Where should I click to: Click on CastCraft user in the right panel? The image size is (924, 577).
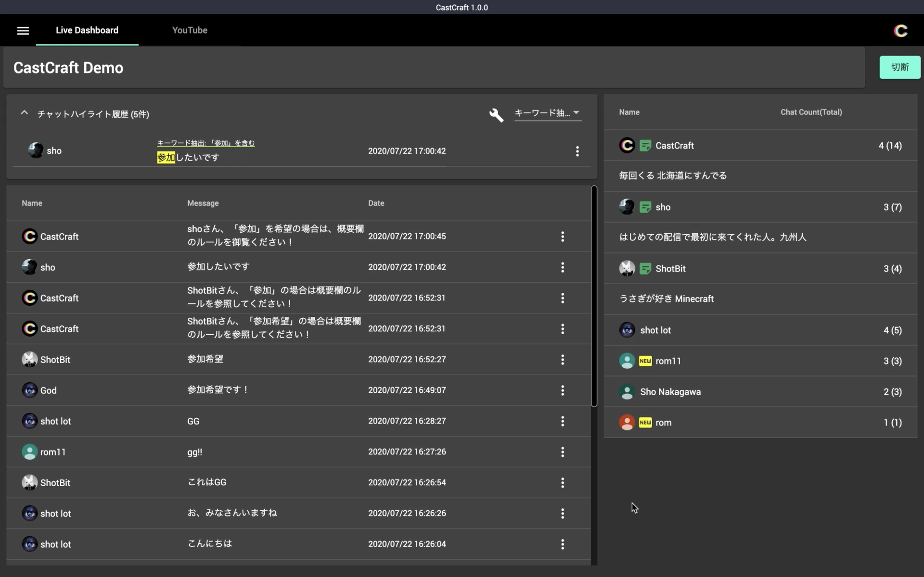(674, 146)
